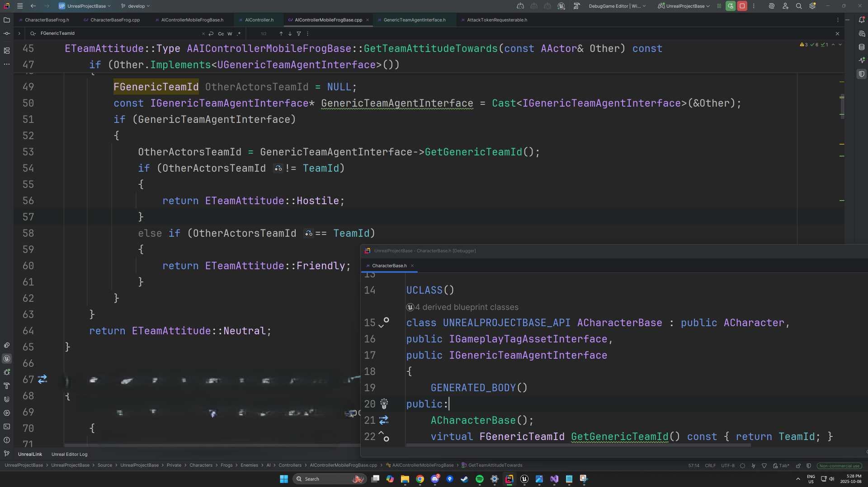
Task: Switch to the CharacterBaseFrog.cpp tab
Action: 115,20
